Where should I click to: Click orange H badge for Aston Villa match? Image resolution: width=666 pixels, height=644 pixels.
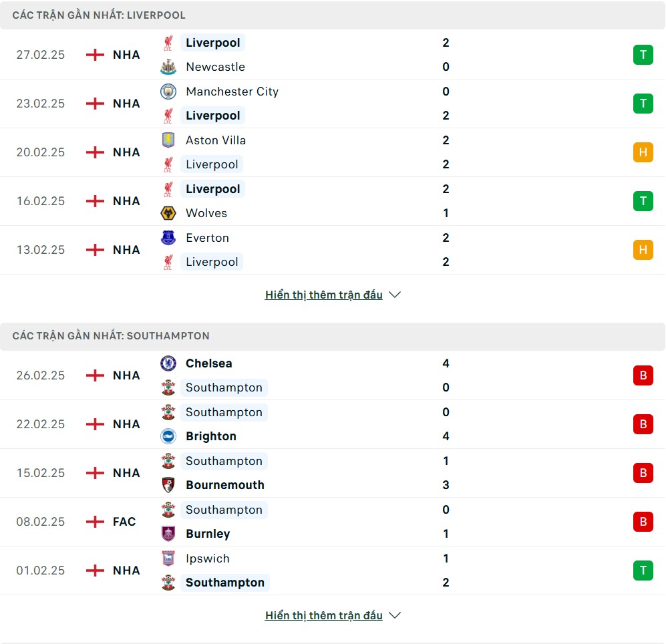coord(643,152)
